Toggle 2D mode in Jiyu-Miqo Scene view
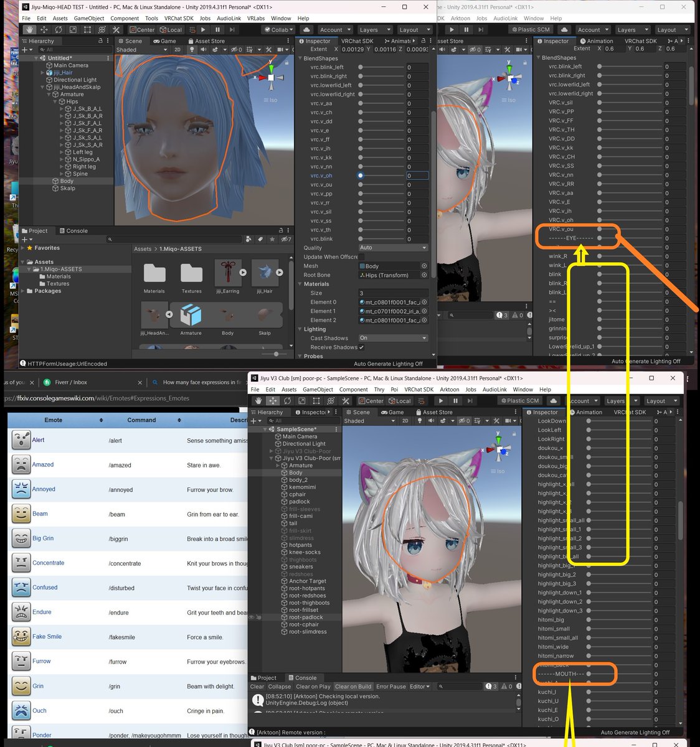 [x=177, y=50]
